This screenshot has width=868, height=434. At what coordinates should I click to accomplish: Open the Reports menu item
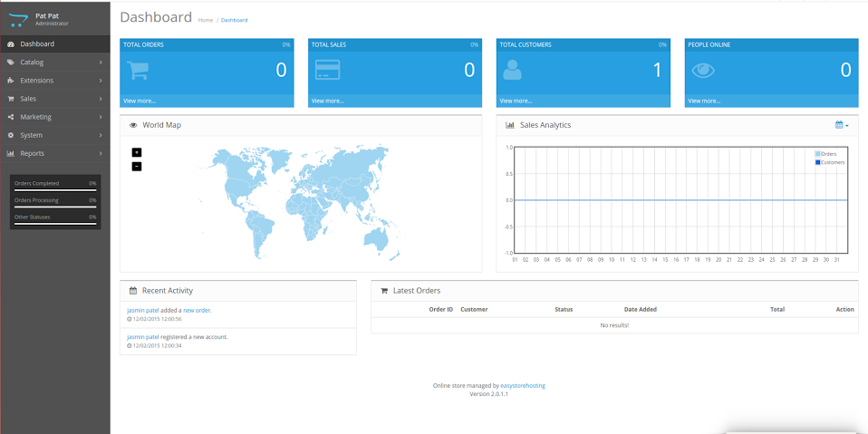click(x=55, y=154)
